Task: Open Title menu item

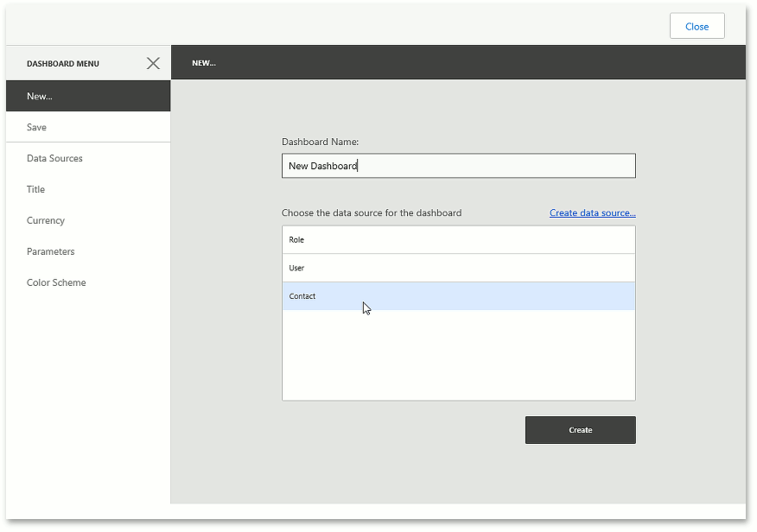Action: (x=88, y=189)
